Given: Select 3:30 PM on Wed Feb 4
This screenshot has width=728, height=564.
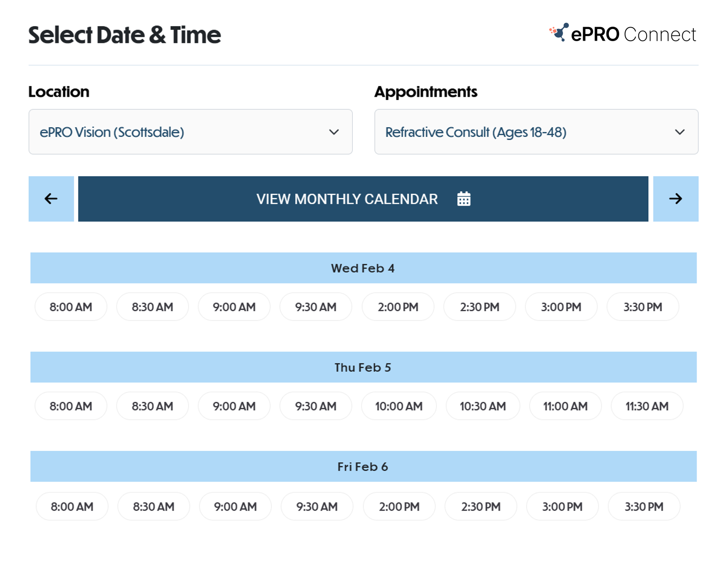Looking at the screenshot, I should coord(642,307).
